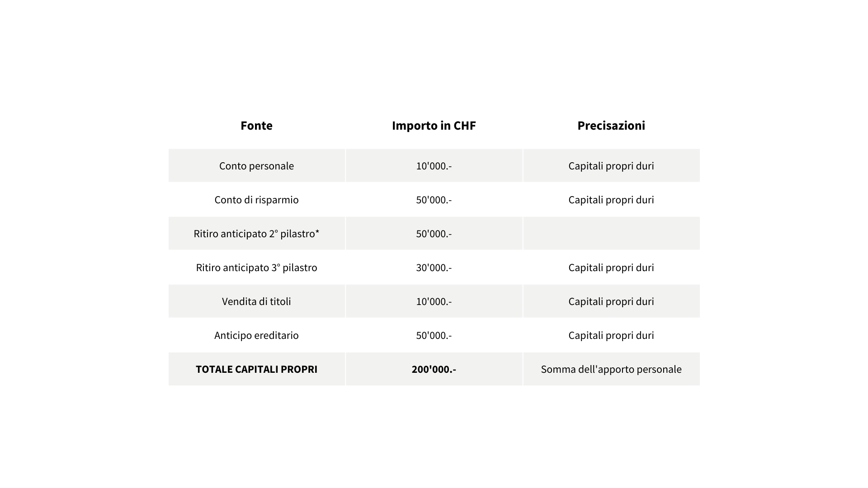
Task: Click the 30'000.- amount cell
Action: (434, 267)
